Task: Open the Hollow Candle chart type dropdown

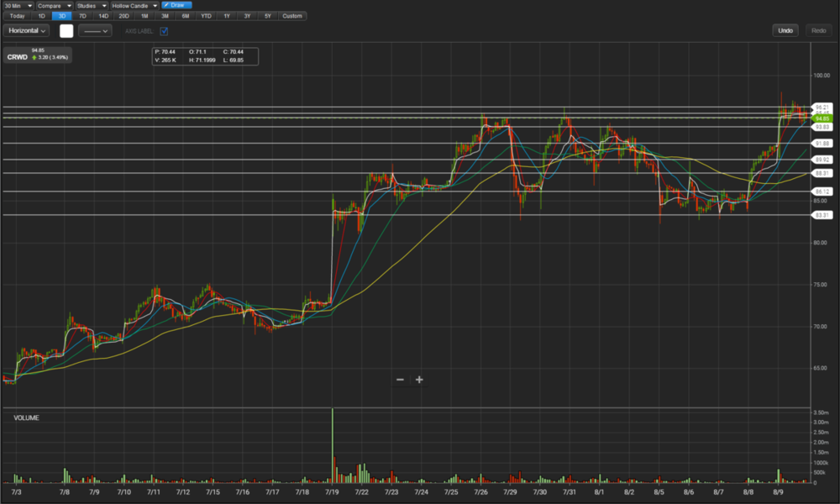Action: click(134, 5)
